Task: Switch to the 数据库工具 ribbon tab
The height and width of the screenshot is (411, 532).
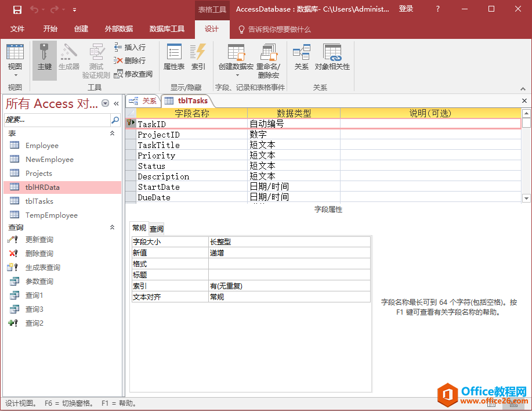Action: [167, 29]
